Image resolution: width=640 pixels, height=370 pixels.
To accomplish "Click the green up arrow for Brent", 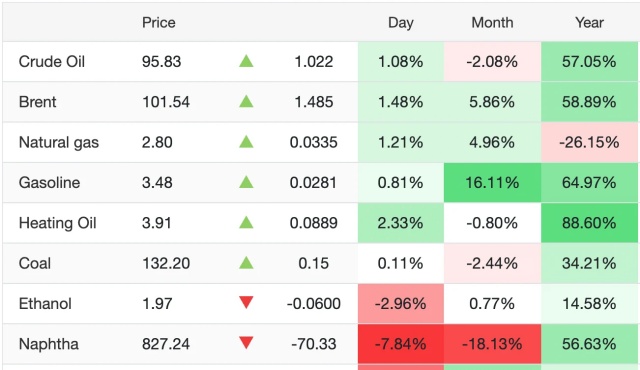I will click(x=246, y=102).
